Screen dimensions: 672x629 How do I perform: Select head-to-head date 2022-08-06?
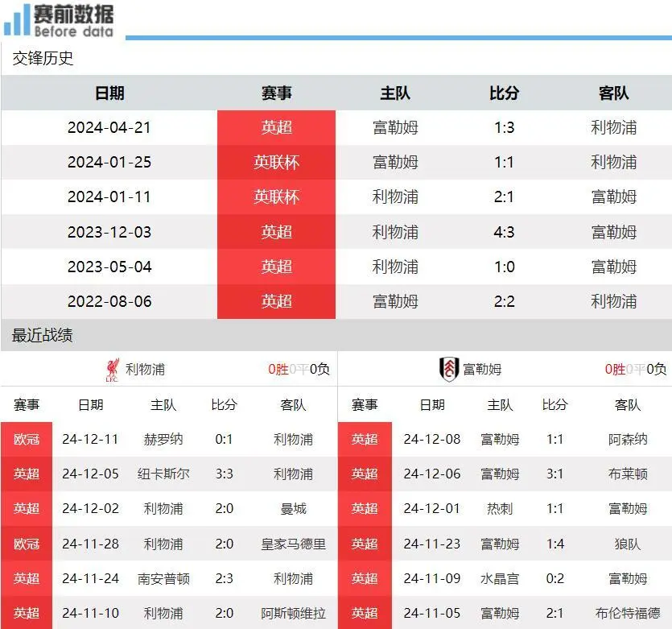tap(109, 301)
